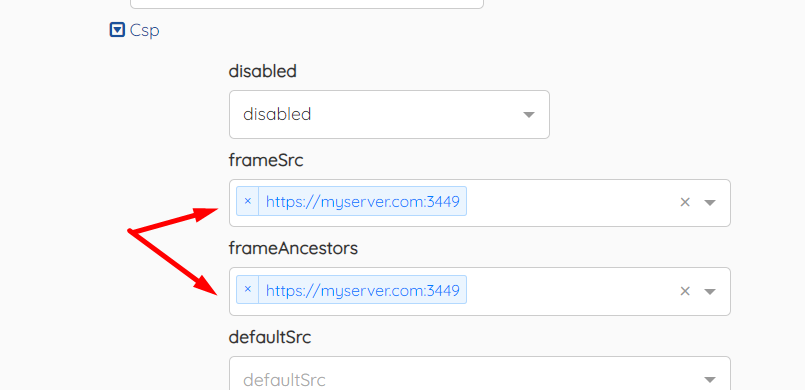This screenshot has width=805, height=390.
Task: Expand the frameAncestors options arrow
Action: coord(710,291)
